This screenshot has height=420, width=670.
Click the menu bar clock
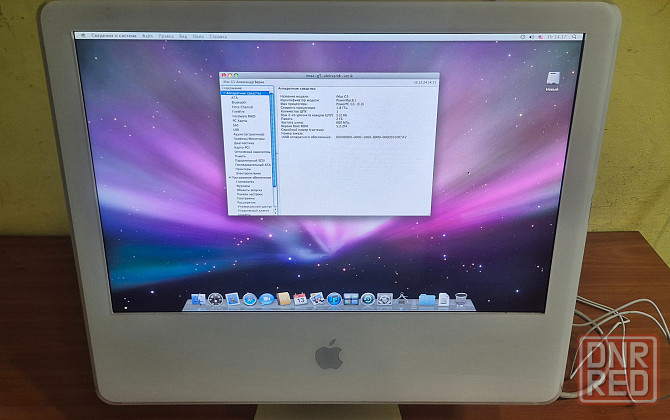coord(557,37)
